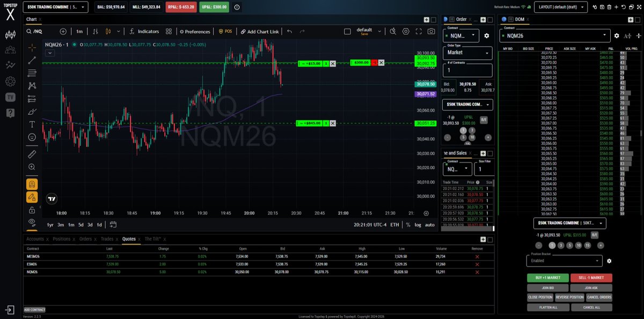Open Position Bracket Enabled dropdown
The height and width of the screenshot is (319, 644).
564,261
